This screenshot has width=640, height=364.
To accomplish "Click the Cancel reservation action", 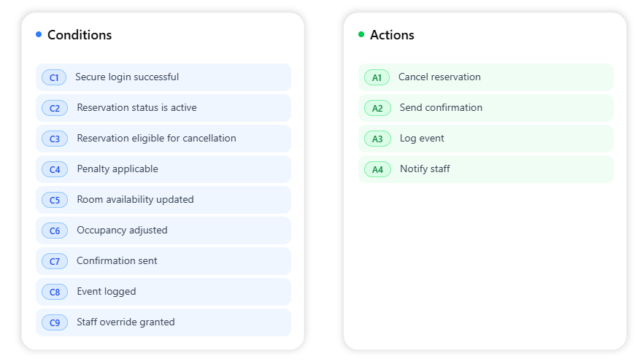I will click(439, 77).
